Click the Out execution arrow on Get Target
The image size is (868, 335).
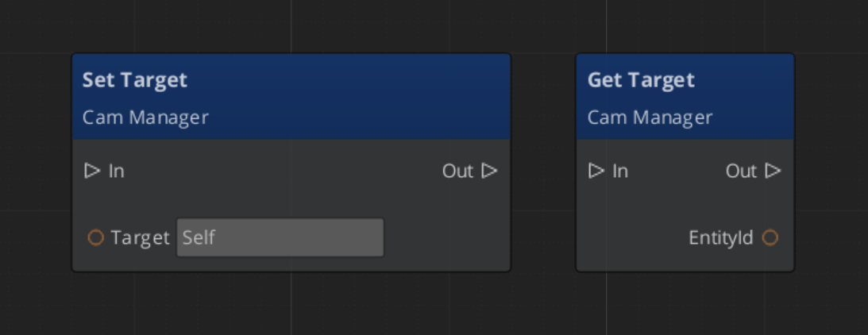[773, 171]
